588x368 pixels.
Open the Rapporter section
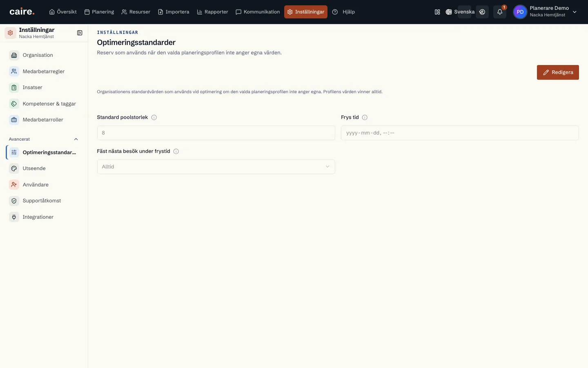click(212, 12)
